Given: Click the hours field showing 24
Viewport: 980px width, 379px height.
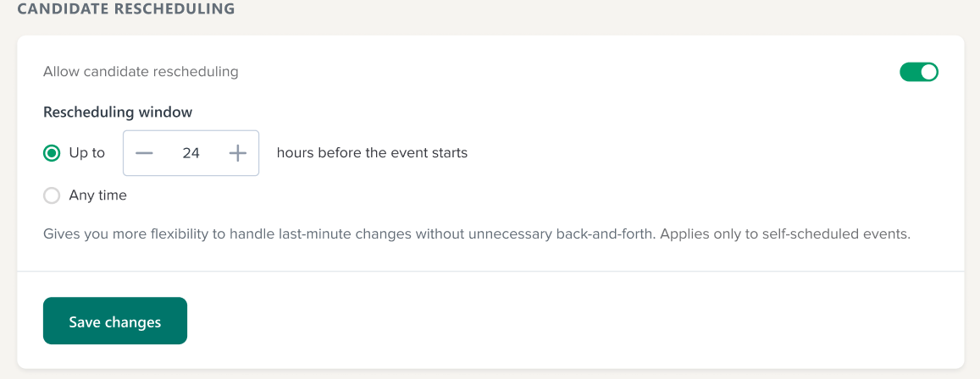Looking at the screenshot, I should coord(191,153).
